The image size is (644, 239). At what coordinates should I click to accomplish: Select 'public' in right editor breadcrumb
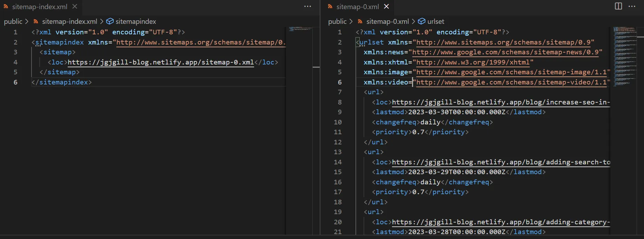tap(337, 21)
